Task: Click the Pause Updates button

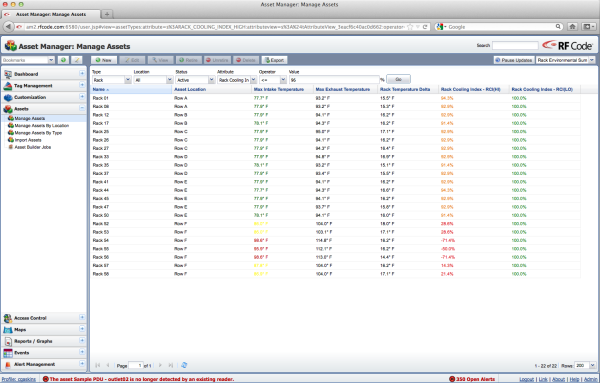Action: tap(514, 60)
